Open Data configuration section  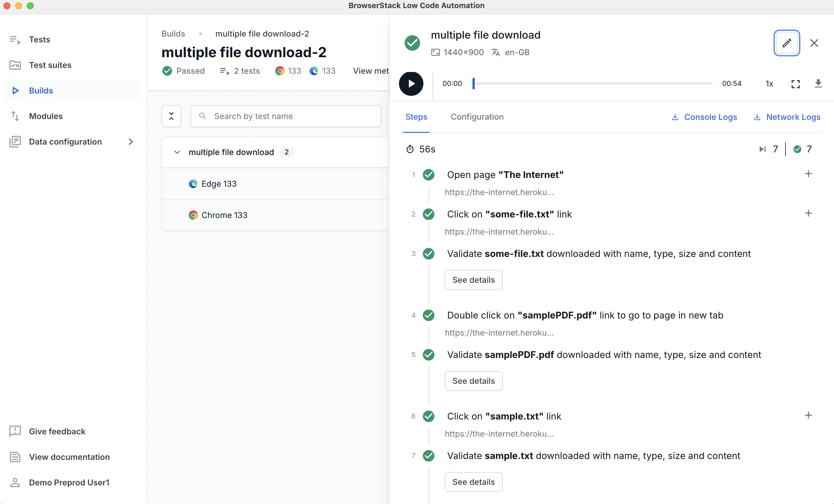[x=66, y=142]
